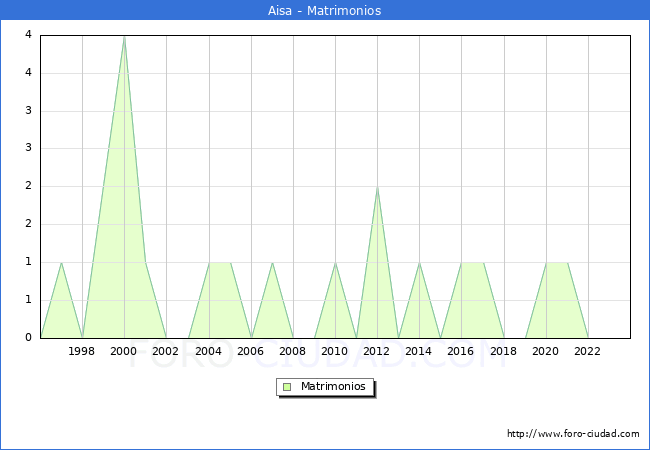650x450 pixels.
Task: Select the 2022 x-axis label
Action: coord(588,351)
